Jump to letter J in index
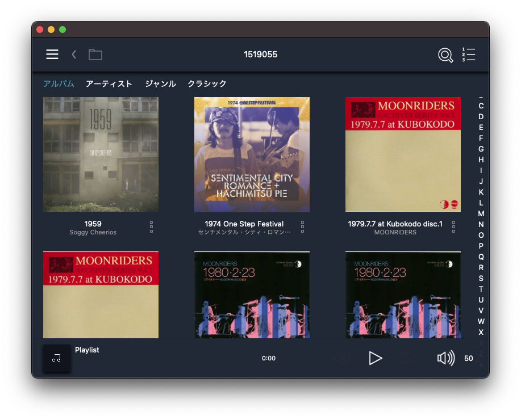Viewport: 521px width, 420px height. pyautogui.click(x=481, y=181)
